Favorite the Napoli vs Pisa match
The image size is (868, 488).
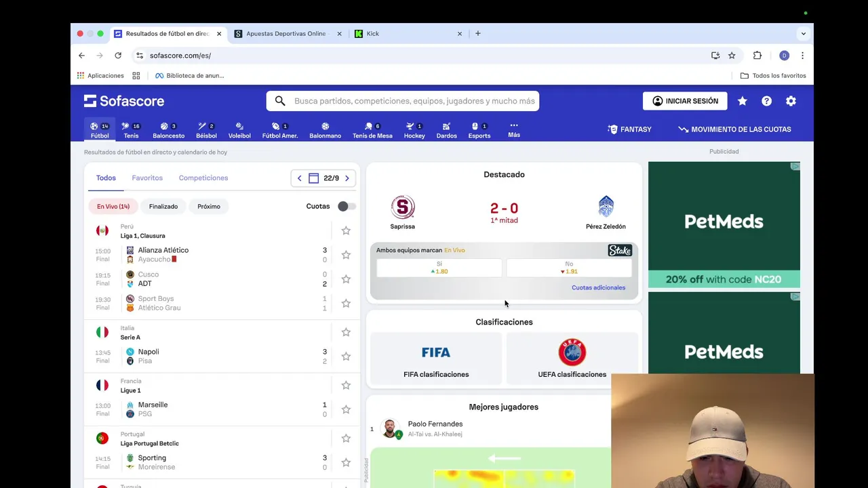pos(346,357)
